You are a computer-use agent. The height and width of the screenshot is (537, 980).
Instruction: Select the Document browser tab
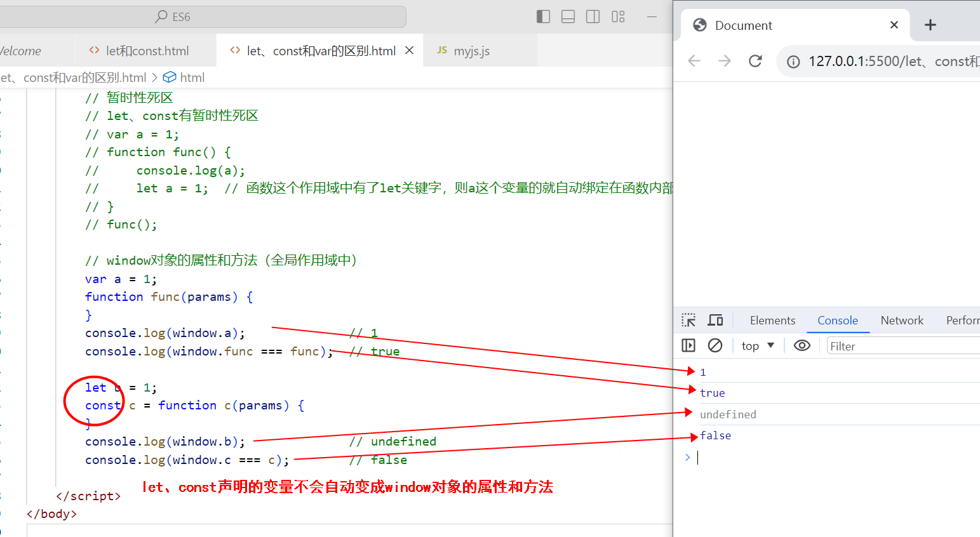pos(795,25)
